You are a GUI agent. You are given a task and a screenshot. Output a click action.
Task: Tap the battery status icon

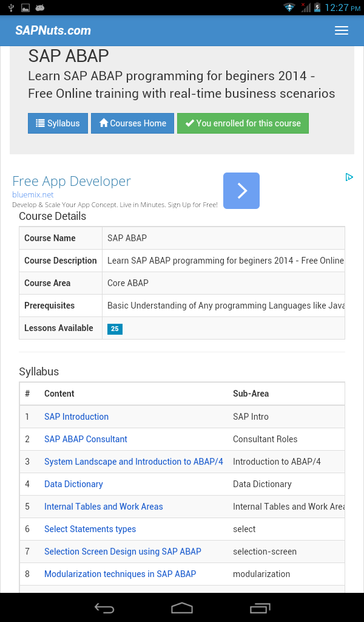[x=317, y=7]
